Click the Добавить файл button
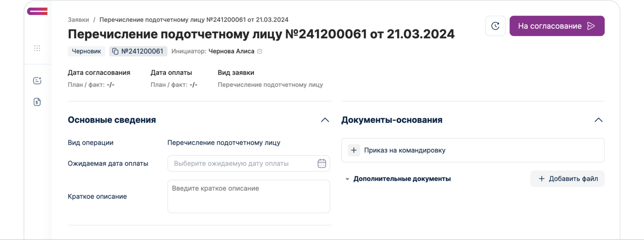 pyautogui.click(x=567, y=179)
